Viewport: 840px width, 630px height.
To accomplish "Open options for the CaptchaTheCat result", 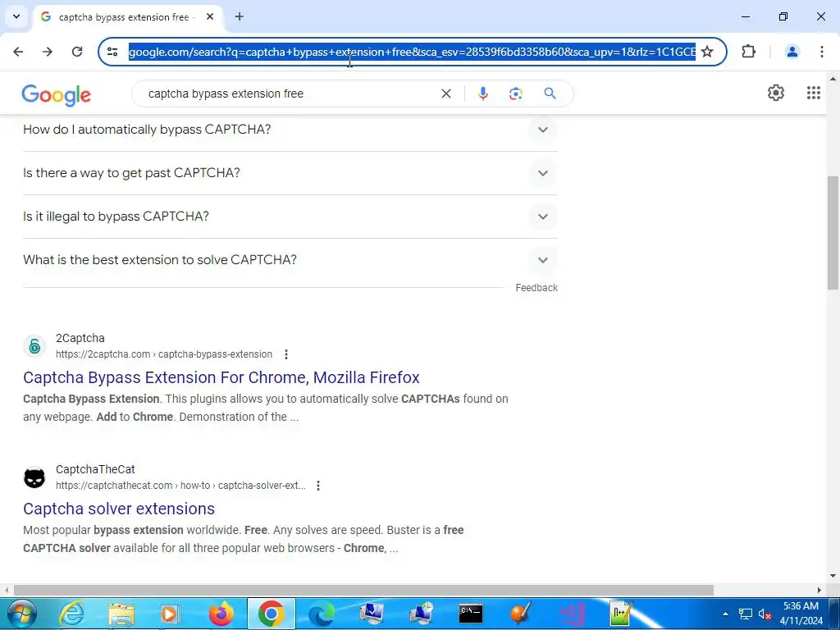I will coord(318,486).
